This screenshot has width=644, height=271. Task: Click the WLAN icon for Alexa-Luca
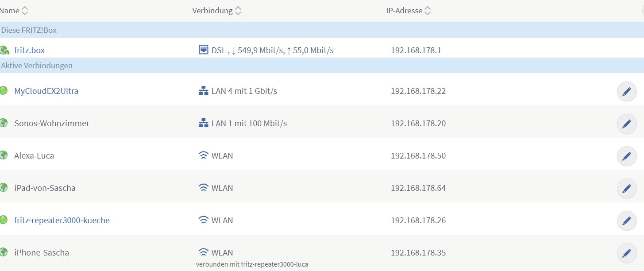coord(203,156)
